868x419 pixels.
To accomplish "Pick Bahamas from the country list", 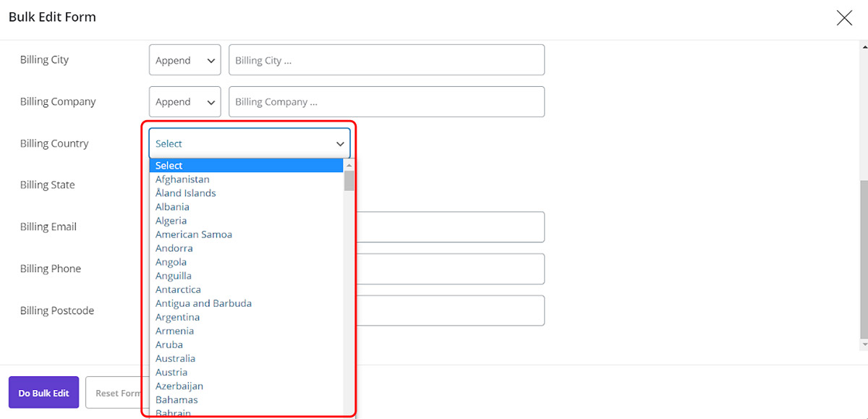I will point(176,399).
